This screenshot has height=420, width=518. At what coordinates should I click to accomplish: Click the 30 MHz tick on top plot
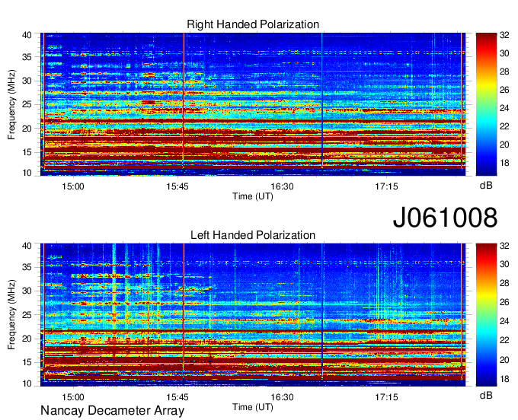[27, 81]
